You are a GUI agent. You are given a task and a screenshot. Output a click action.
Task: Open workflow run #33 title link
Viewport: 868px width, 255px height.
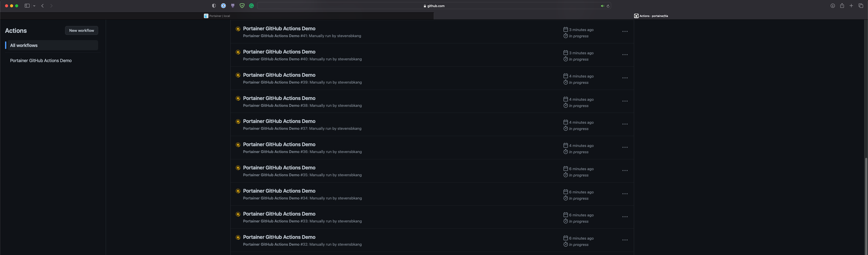click(279, 214)
